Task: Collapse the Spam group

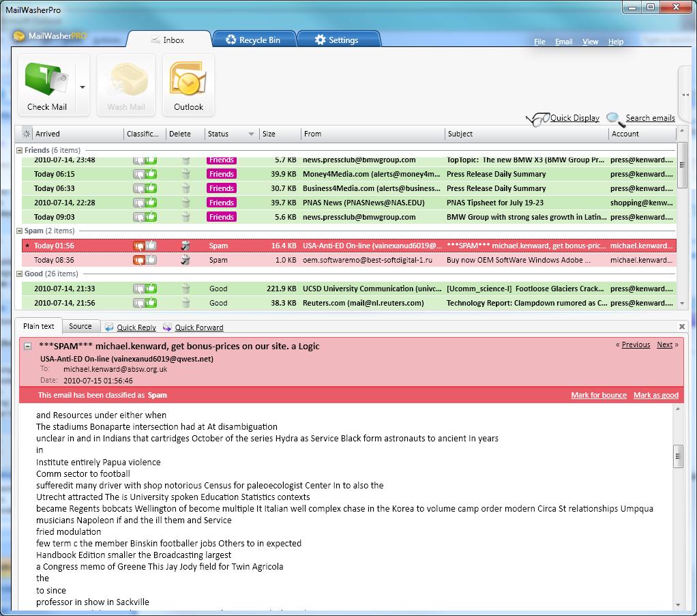Action: tap(19, 231)
